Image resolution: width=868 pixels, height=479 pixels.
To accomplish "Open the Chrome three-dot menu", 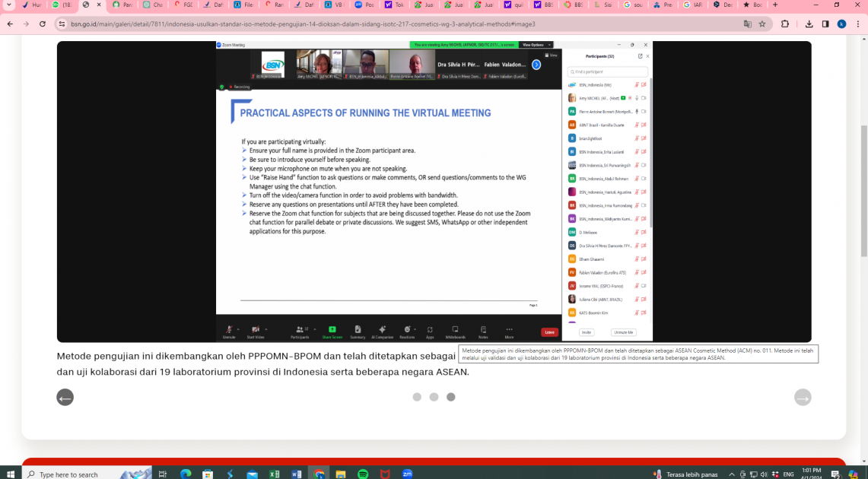I will coord(857,24).
